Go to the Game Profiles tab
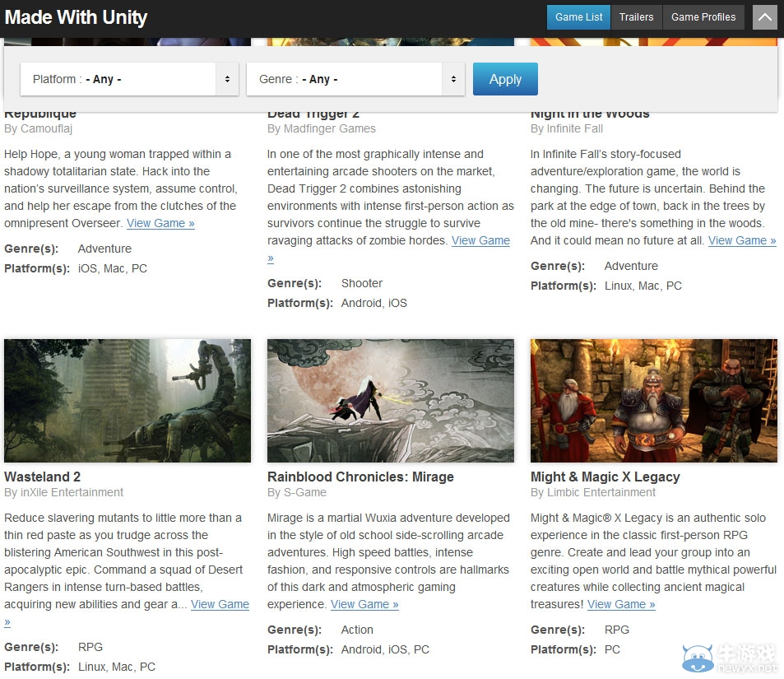Image resolution: width=784 pixels, height=679 pixels. (703, 17)
